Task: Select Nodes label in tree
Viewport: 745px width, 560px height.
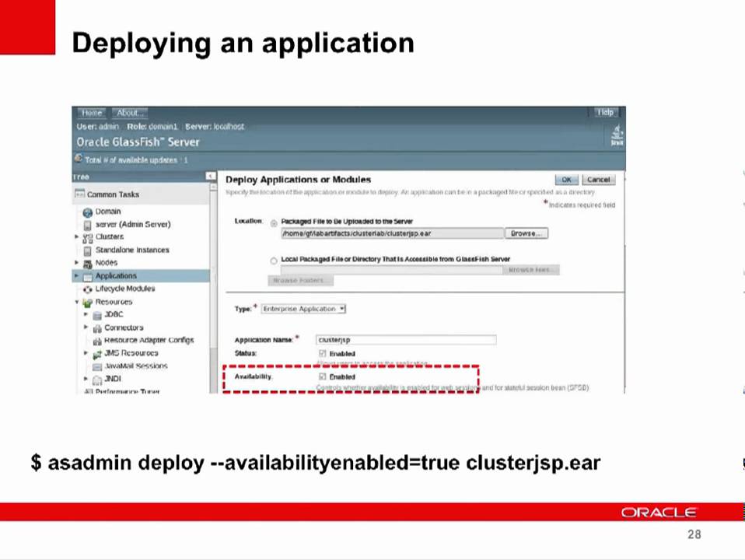Action: (107, 262)
